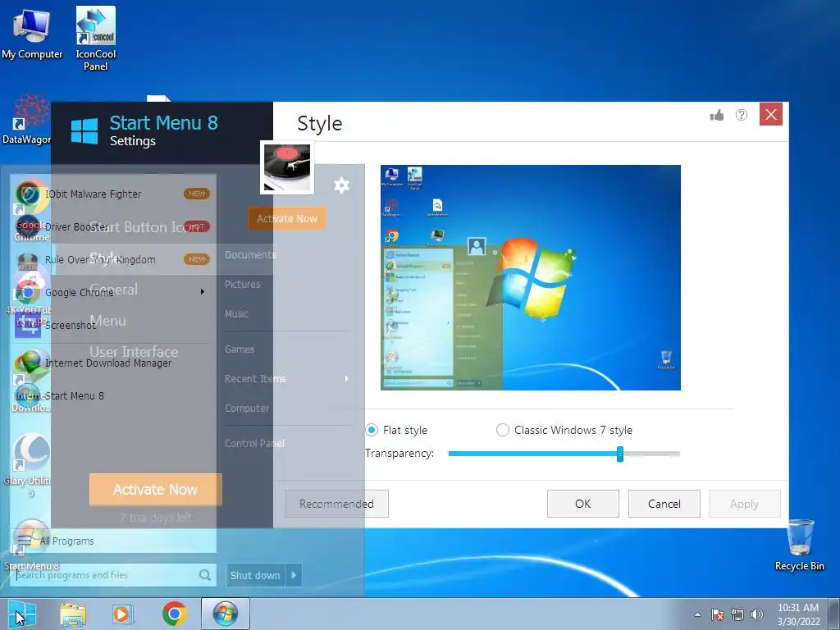Show hidden tray icons arrow
The image size is (840, 630).
coord(697,614)
